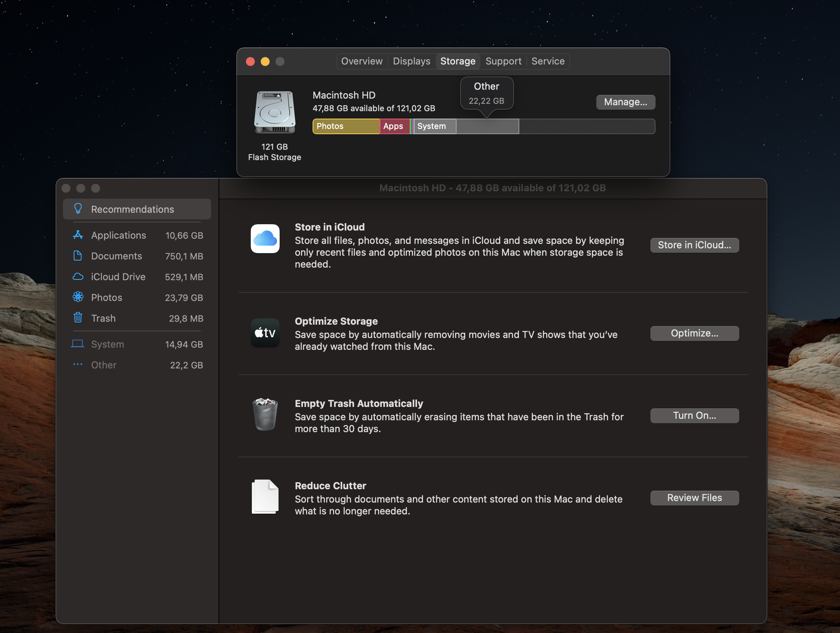Click the Review Files button
This screenshot has height=633, width=840.
click(694, 498)
